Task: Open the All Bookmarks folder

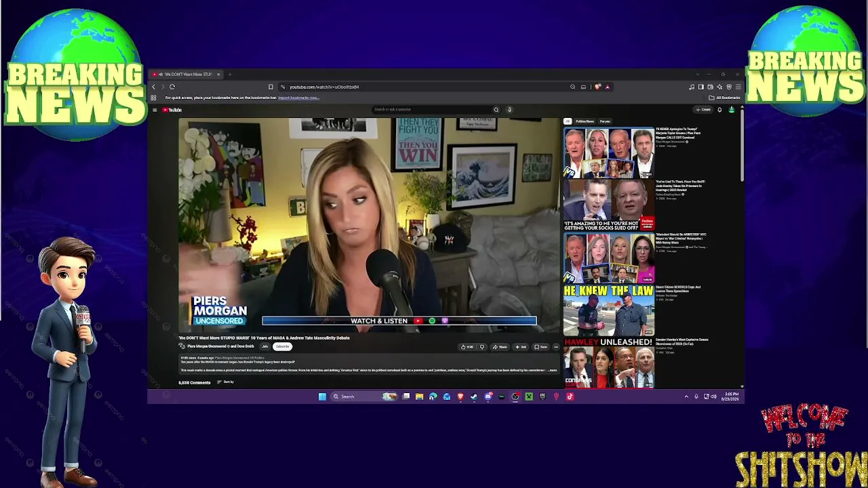Action: point(724,98)
